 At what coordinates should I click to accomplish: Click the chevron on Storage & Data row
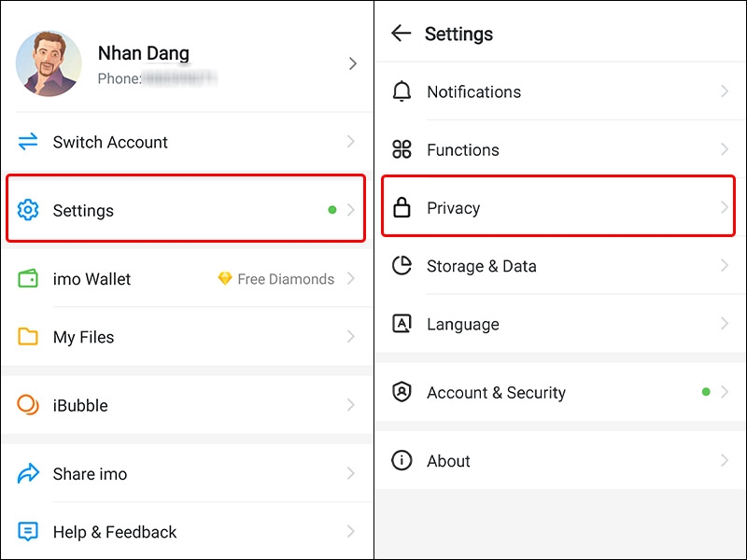(x=725, y=265)
